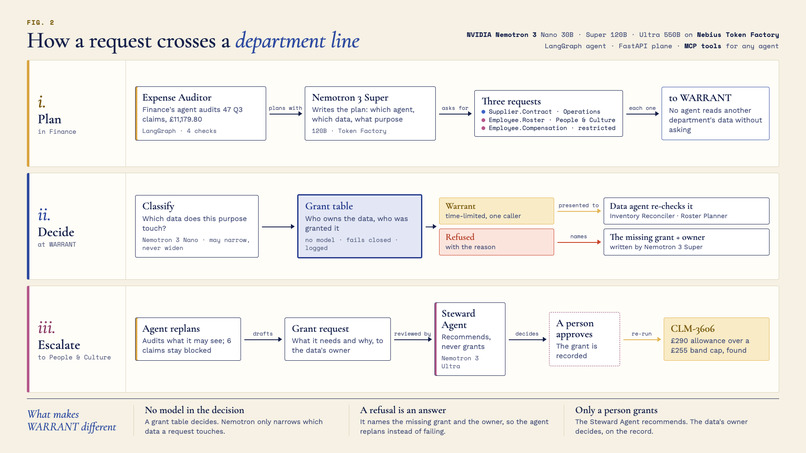Select the 'No model in the decision' heading
Image resolution: width=806 pixels, height=453 pixels.
pos(194,410)
